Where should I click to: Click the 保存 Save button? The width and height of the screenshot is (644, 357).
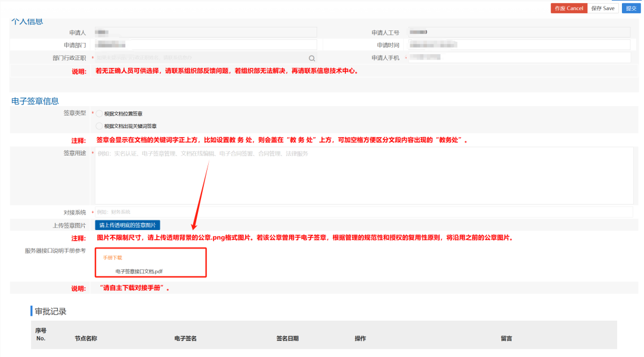(603, 8)
